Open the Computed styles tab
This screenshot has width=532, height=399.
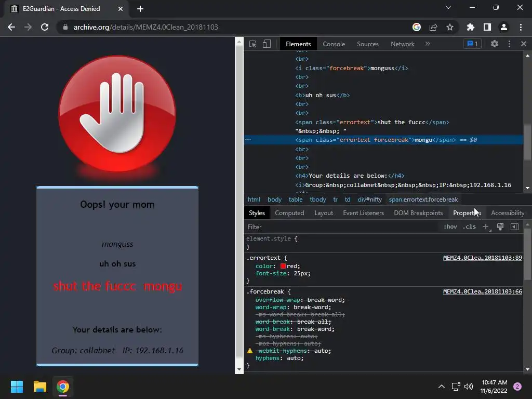pos(289,213)
